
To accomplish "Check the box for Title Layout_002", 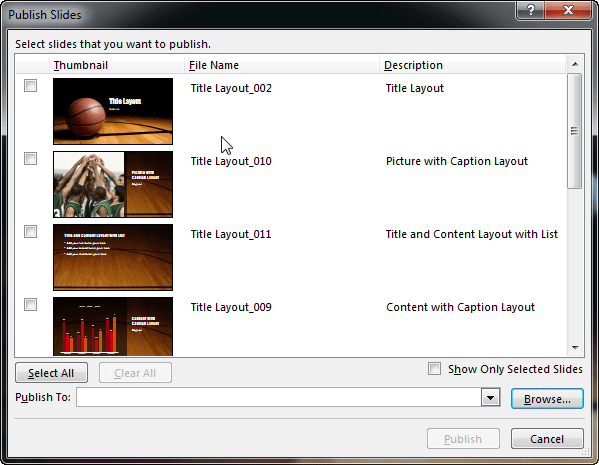I will 31,86.
